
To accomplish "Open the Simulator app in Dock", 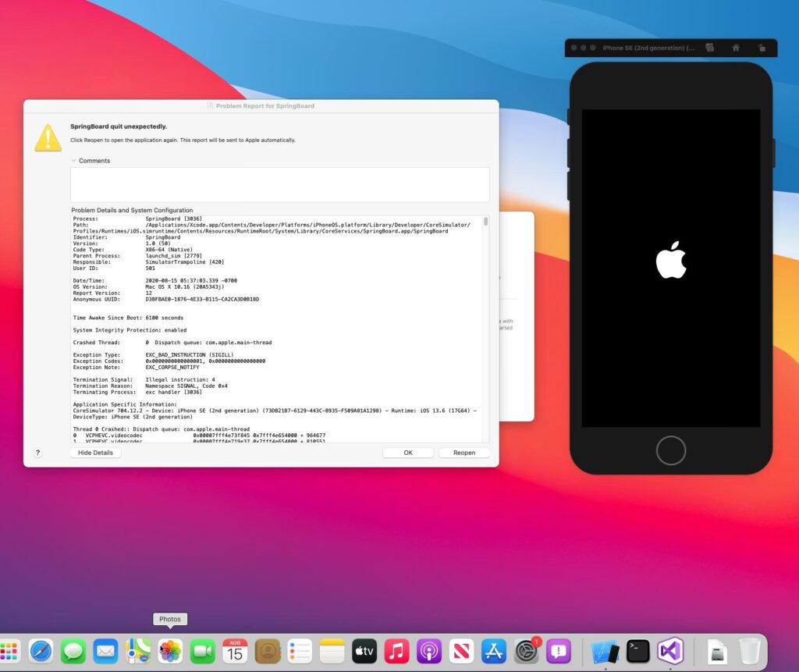I will click(x=605, y=651).
